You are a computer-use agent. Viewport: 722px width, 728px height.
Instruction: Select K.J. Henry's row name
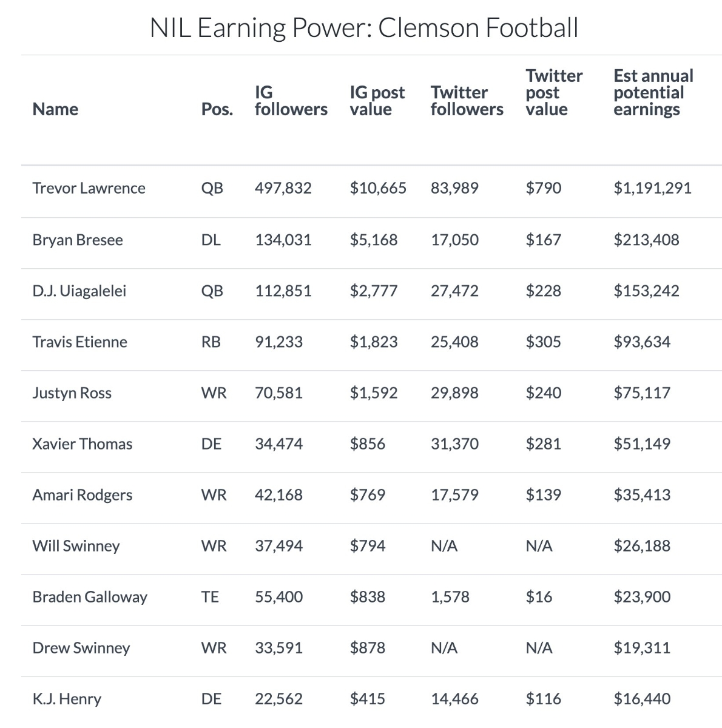tap(67, 698)
